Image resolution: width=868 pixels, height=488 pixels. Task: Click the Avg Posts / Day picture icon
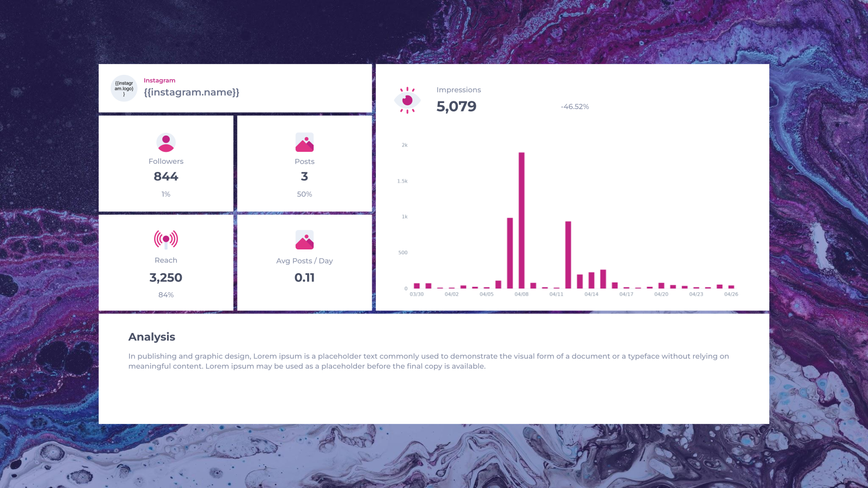[304, 240]
